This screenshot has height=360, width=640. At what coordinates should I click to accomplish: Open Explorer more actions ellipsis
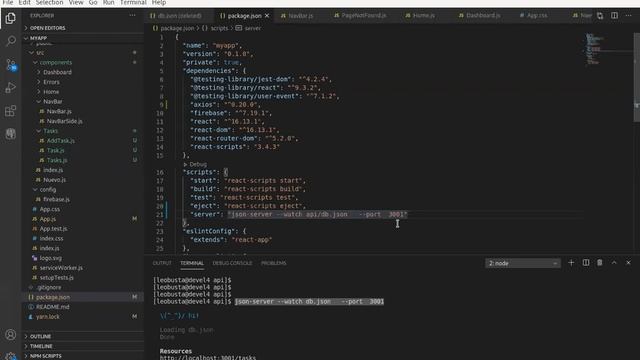click(x=132, y=16)
